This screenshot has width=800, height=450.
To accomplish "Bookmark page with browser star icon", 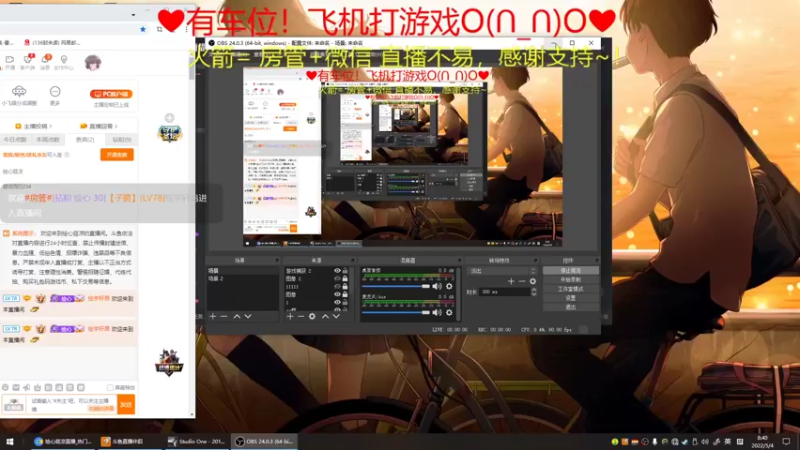I will tap(143, 29).
